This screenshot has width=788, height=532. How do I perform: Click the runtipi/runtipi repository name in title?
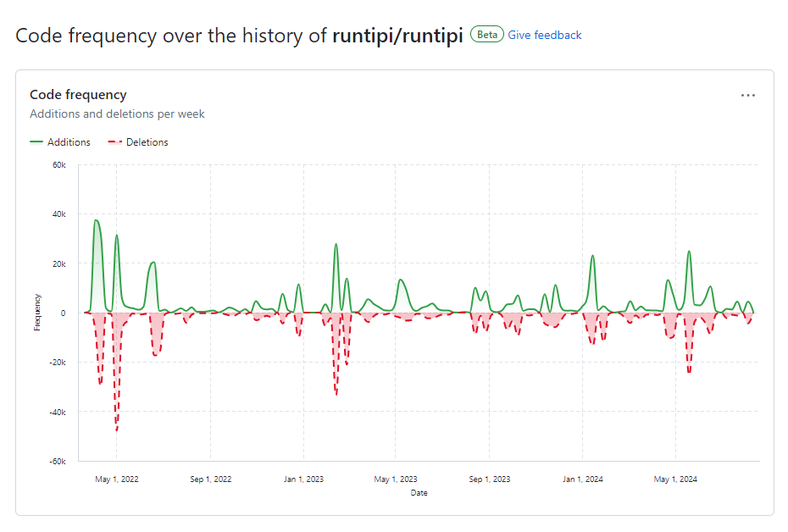397,36
